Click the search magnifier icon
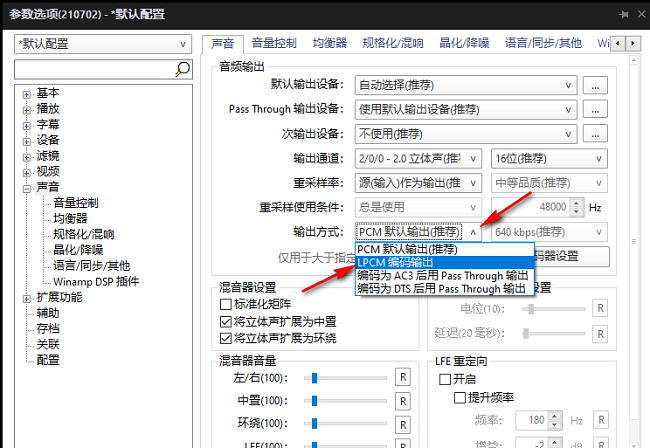The height and width of the screenshot is (448, 650). click(x=182, y=69)
